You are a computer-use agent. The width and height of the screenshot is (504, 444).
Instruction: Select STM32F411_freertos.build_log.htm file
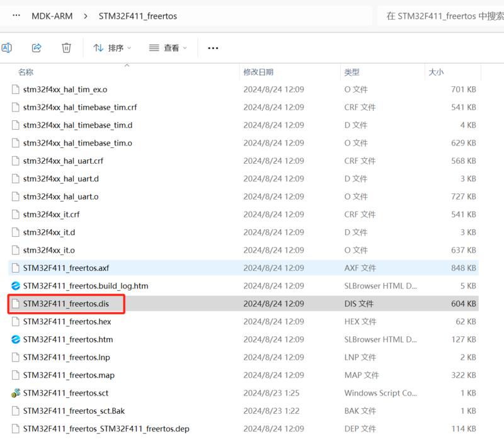(243, 286)
